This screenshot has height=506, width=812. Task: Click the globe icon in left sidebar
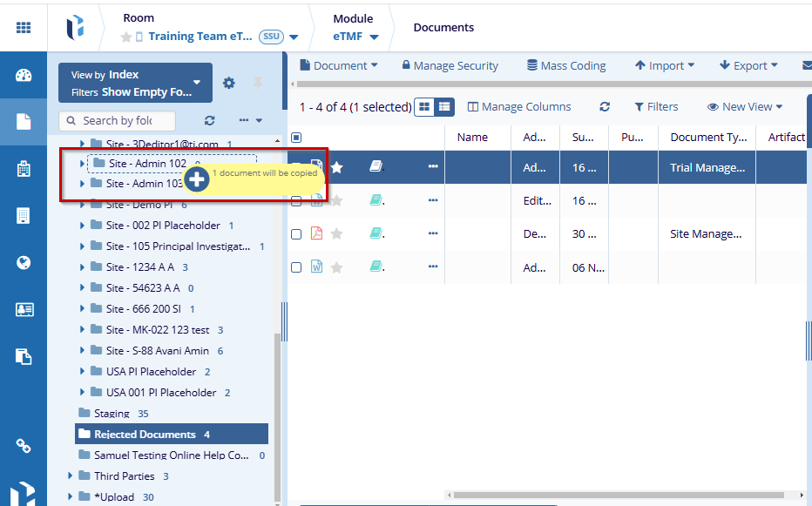[24, 262]
